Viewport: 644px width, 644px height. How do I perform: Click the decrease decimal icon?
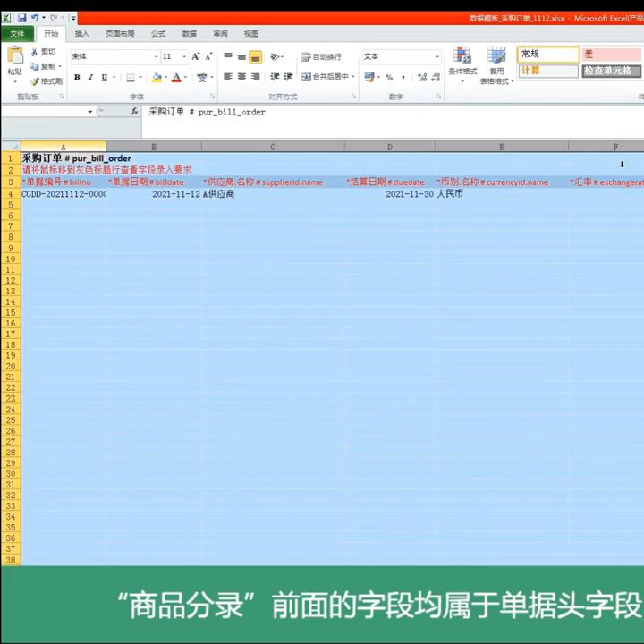point(436,77)
